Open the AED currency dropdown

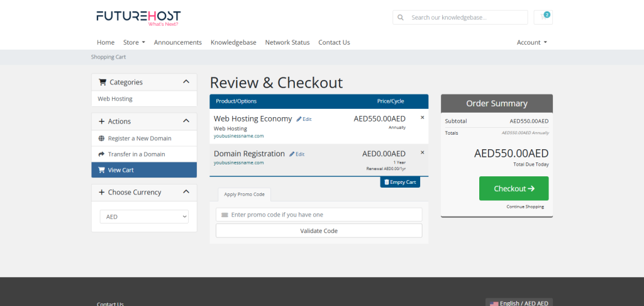144,217
